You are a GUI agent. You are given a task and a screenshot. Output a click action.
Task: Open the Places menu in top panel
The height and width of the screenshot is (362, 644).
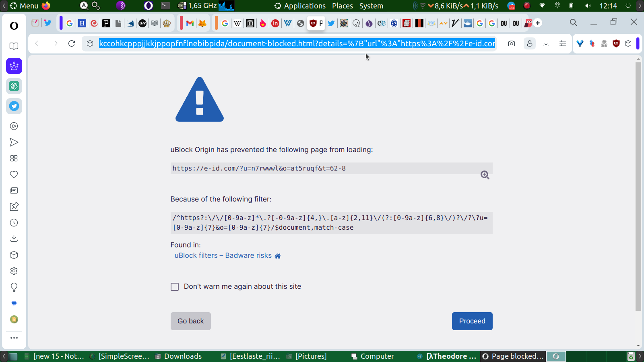[x=343, y=6]
